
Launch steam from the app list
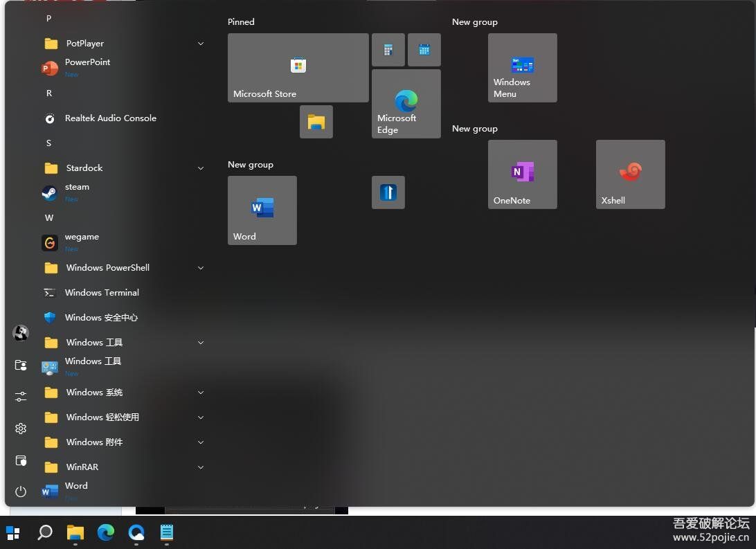point(124,192)
